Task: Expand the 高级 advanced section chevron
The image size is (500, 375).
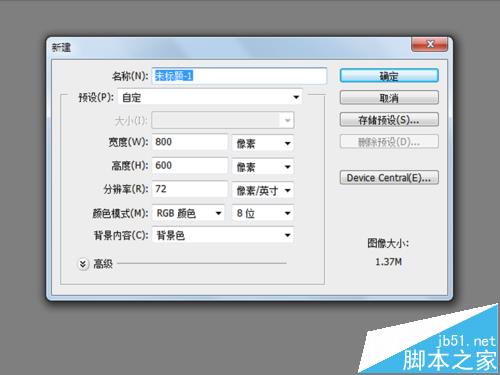Action: click(x=83, y=264)
